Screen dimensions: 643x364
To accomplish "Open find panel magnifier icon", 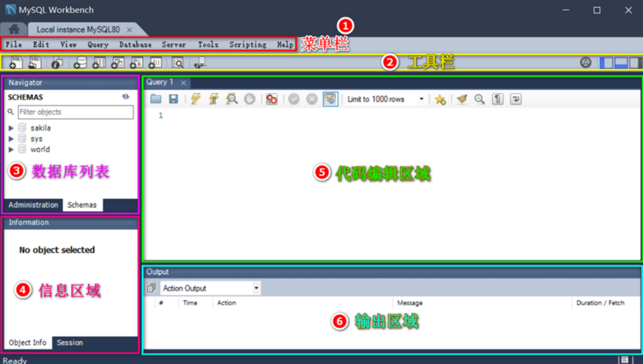I will (x=479, y=99).
